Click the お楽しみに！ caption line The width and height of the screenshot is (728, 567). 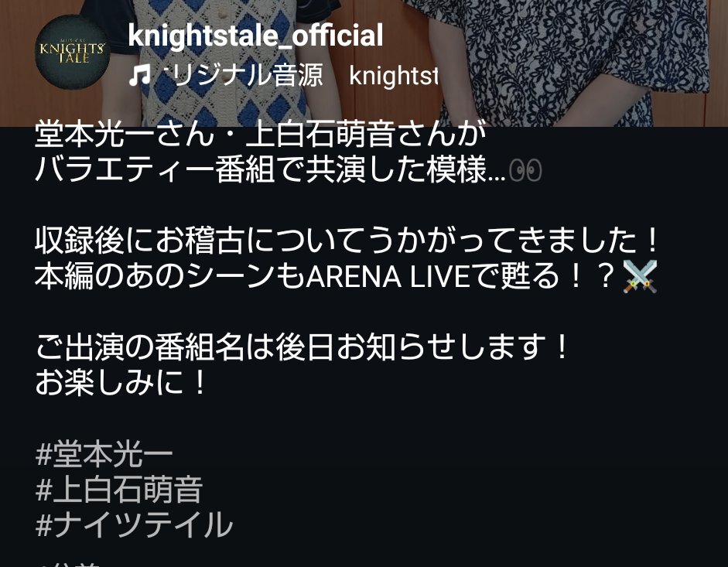point(121,383)
